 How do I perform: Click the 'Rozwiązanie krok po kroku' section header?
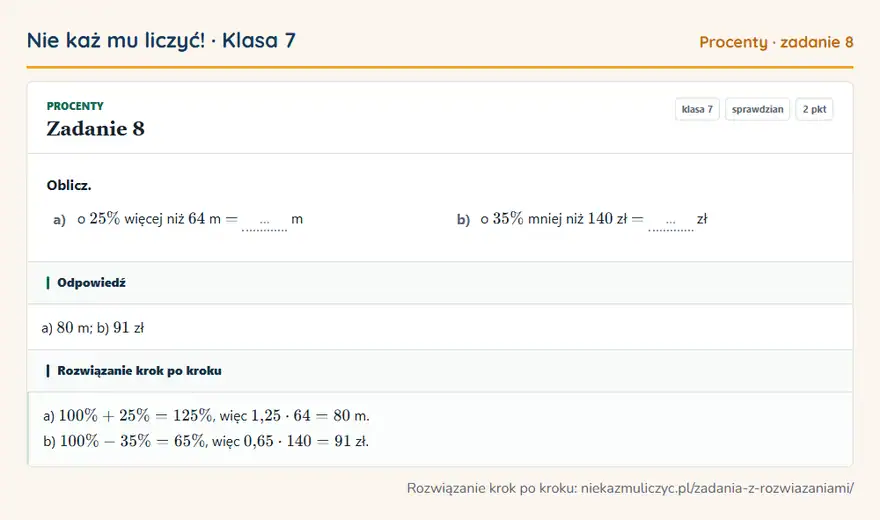(x=139, y=371)
